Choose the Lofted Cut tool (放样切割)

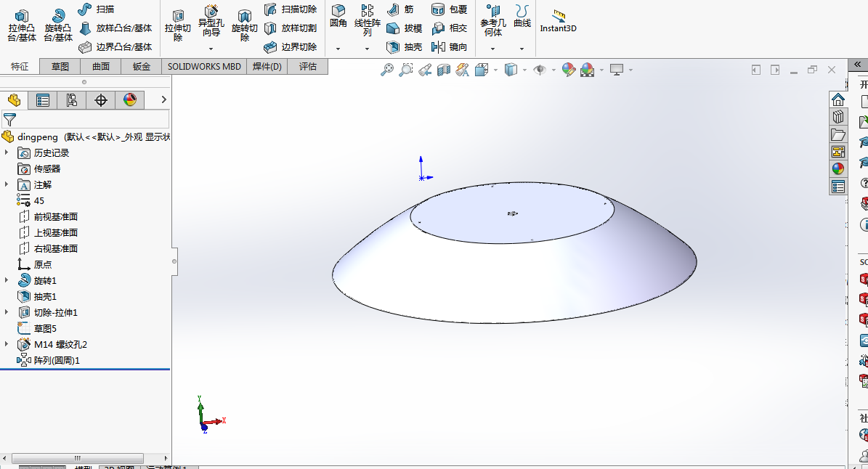coord(290,28)
